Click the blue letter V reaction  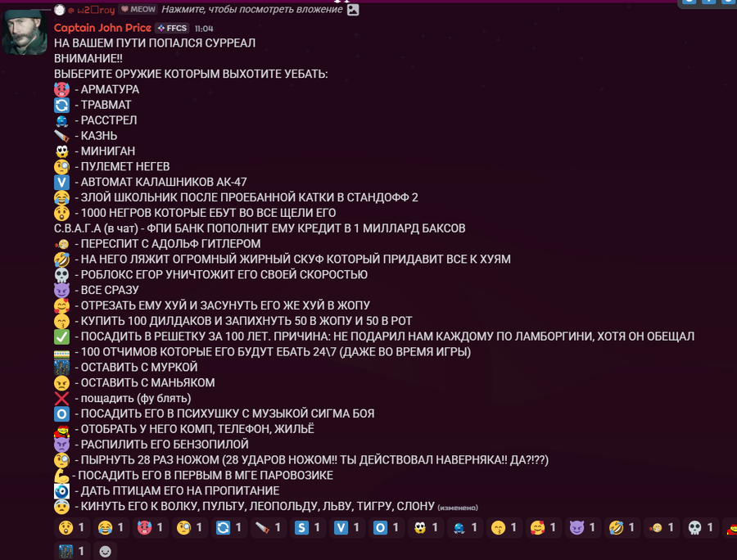click(347, 527)
